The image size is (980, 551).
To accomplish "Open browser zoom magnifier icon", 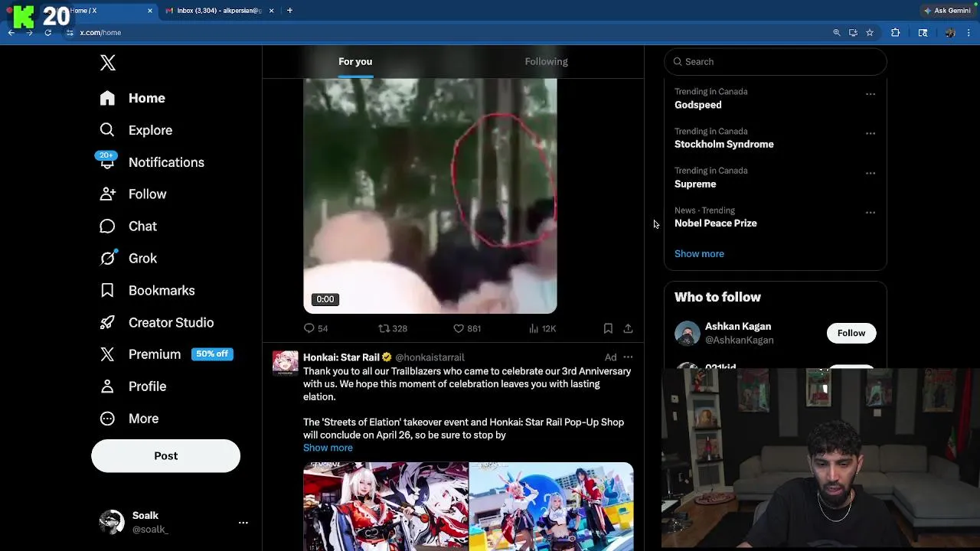I will coord(837,33).
